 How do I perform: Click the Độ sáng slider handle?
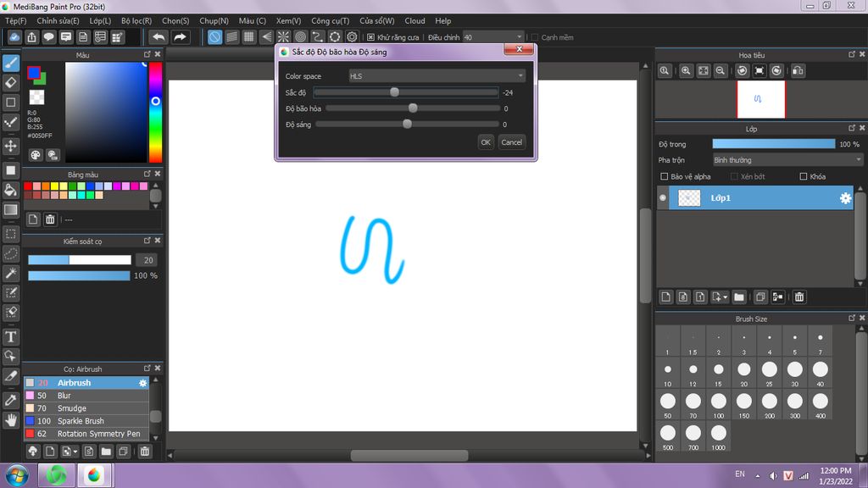pos(408,124)
